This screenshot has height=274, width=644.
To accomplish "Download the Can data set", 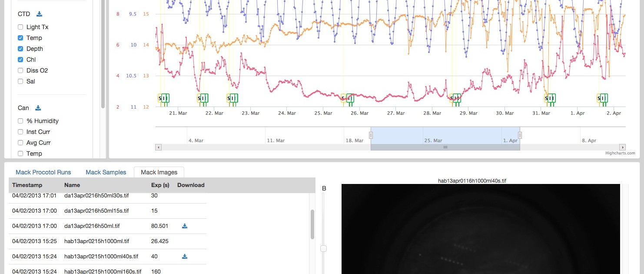I will pyautogui.click(x=38, y=108).
